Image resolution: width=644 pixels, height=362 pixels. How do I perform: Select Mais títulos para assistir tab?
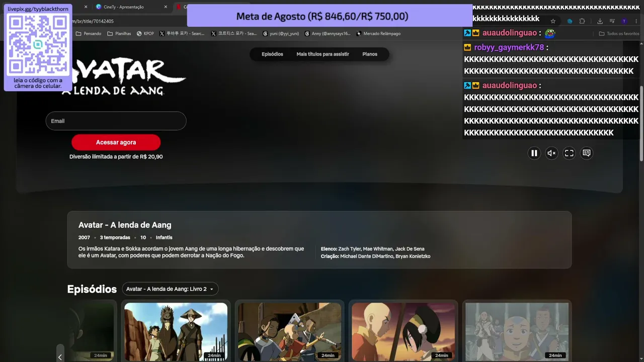tap(323, 54)
